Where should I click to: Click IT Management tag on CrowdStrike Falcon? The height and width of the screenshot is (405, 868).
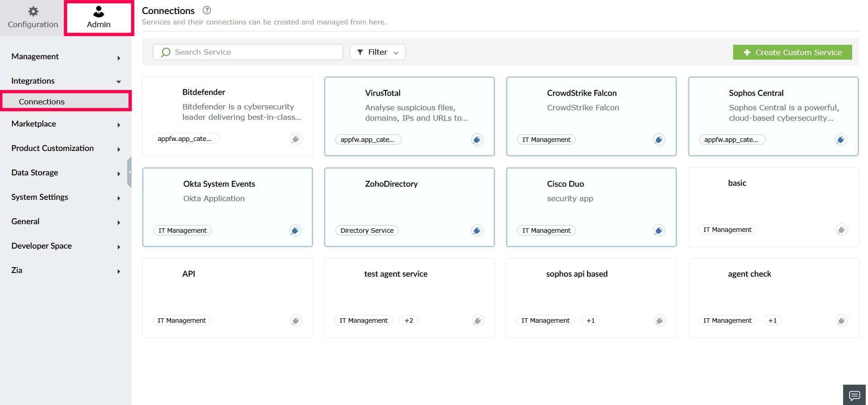(x=546, y=140)
